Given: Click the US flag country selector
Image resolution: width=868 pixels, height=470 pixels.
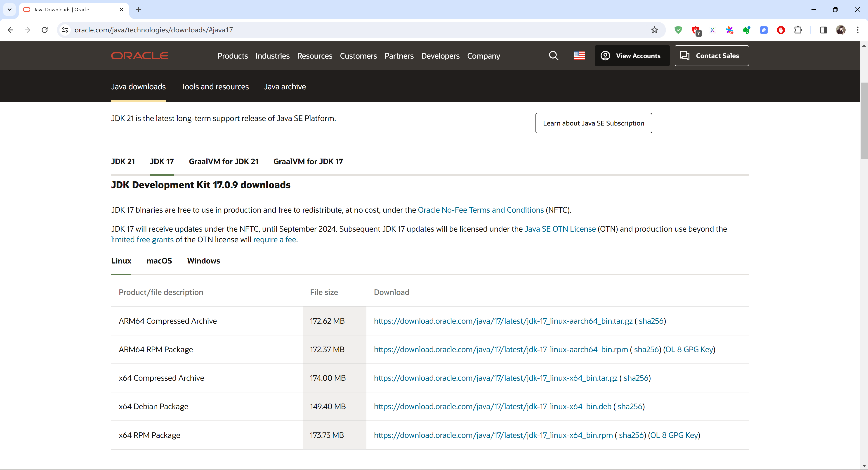Looking at the screenshot, I should click(579, 56).
